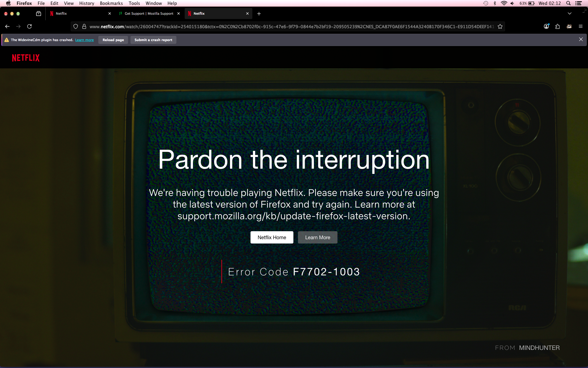
Task: Switch to Get Support Mozilla tab
Action: click(149, 13)
